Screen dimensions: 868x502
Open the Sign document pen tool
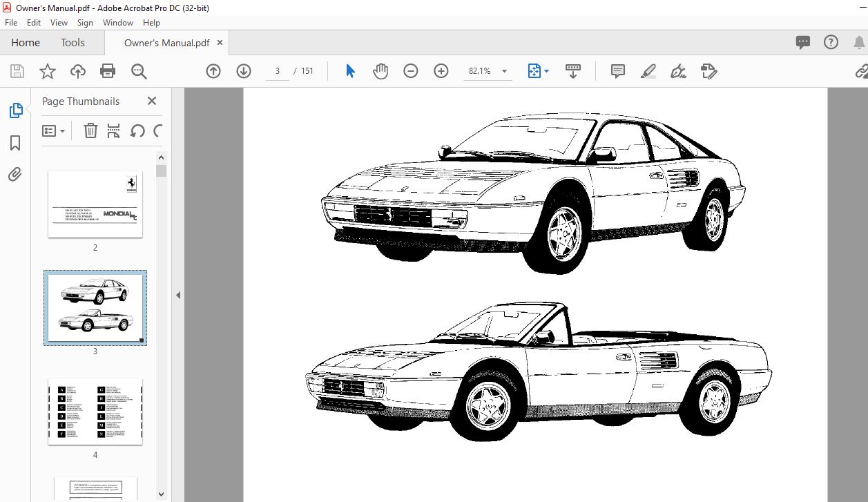(678, 71)
